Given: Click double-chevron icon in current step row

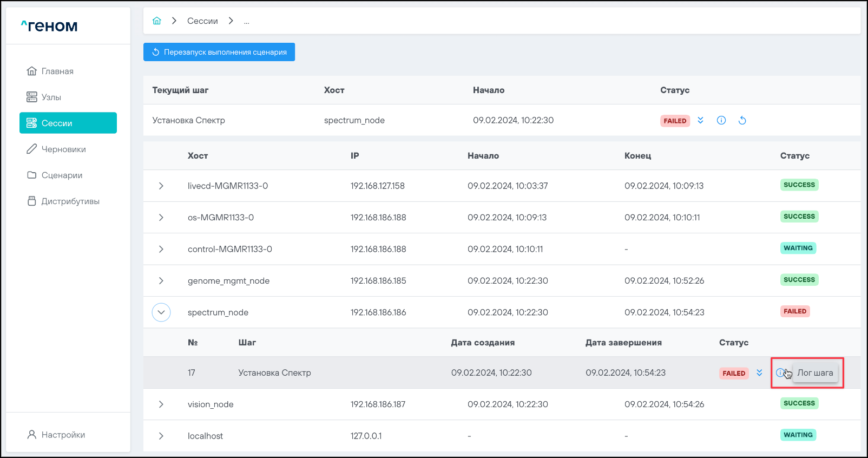Looking at the screenshot, I should point(700,120).
